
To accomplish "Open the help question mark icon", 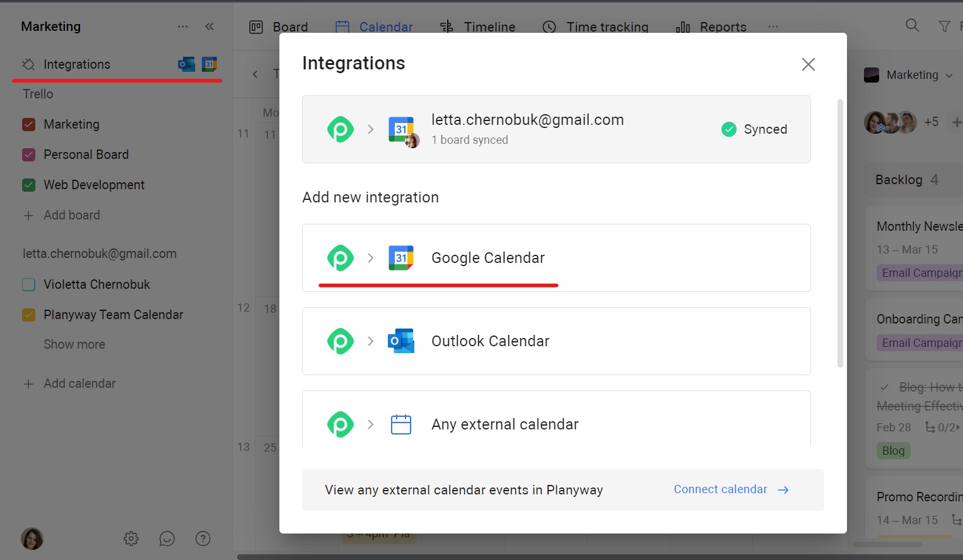I will (203, 539).
